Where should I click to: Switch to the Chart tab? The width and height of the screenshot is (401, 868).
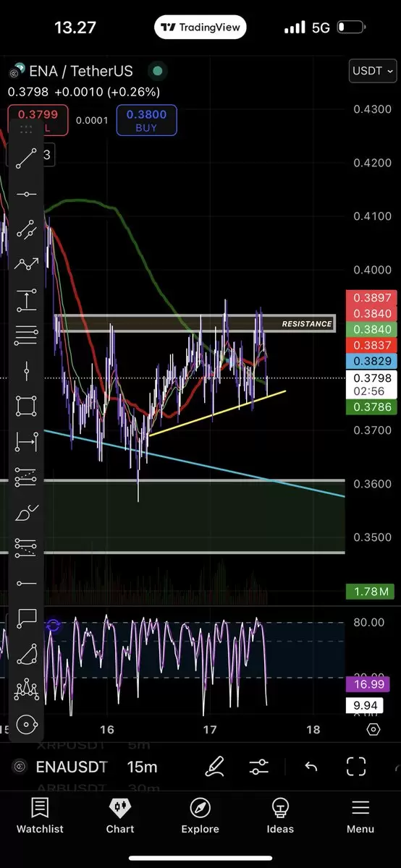point(120,817)
